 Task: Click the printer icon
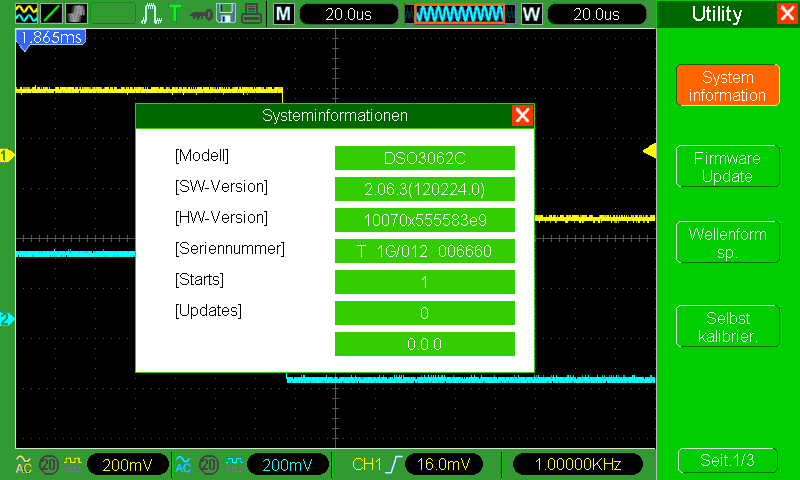[x=251, y=14]
